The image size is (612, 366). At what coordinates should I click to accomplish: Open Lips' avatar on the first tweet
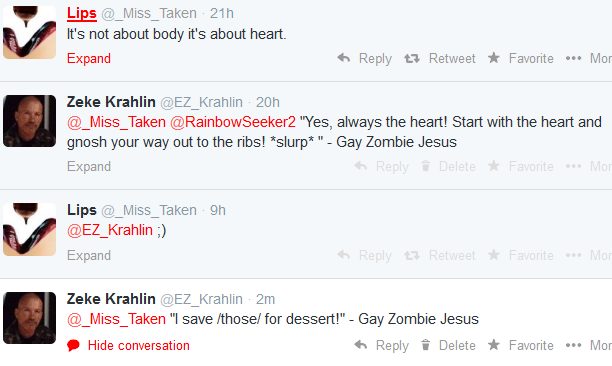point(30,32)
